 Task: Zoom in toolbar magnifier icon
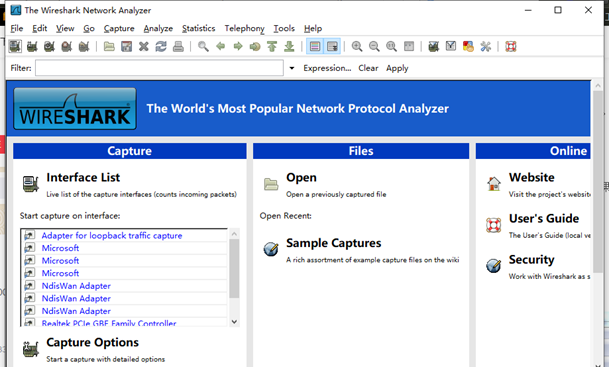(x=357, y=47)
